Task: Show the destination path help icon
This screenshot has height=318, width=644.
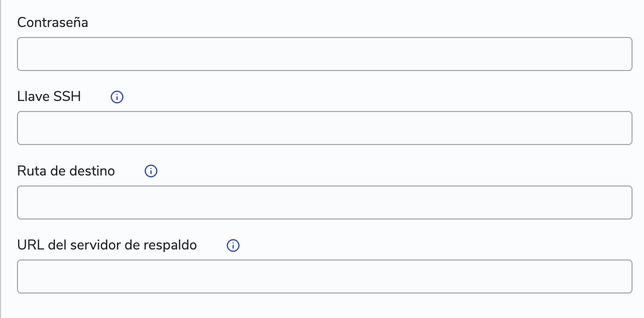Action: 151,171
